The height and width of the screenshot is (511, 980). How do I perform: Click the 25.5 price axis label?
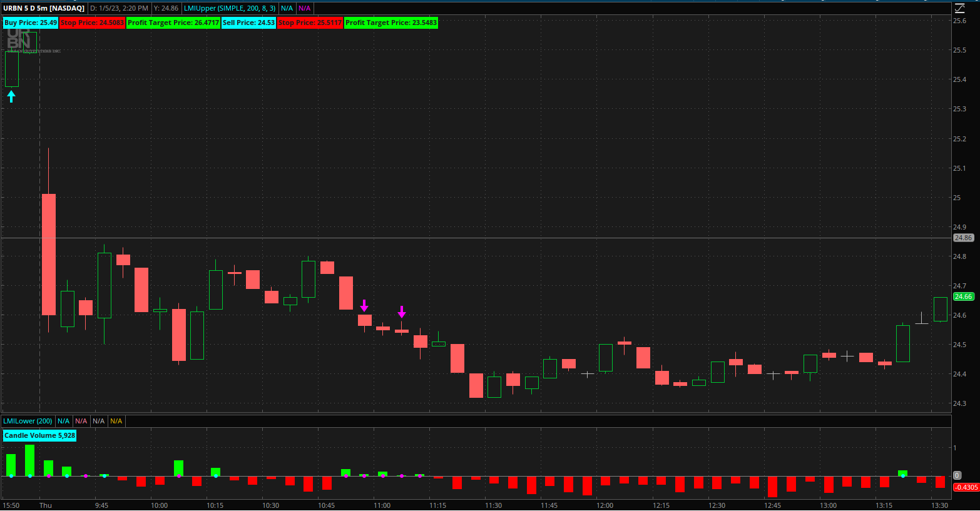tap(959, 50)
